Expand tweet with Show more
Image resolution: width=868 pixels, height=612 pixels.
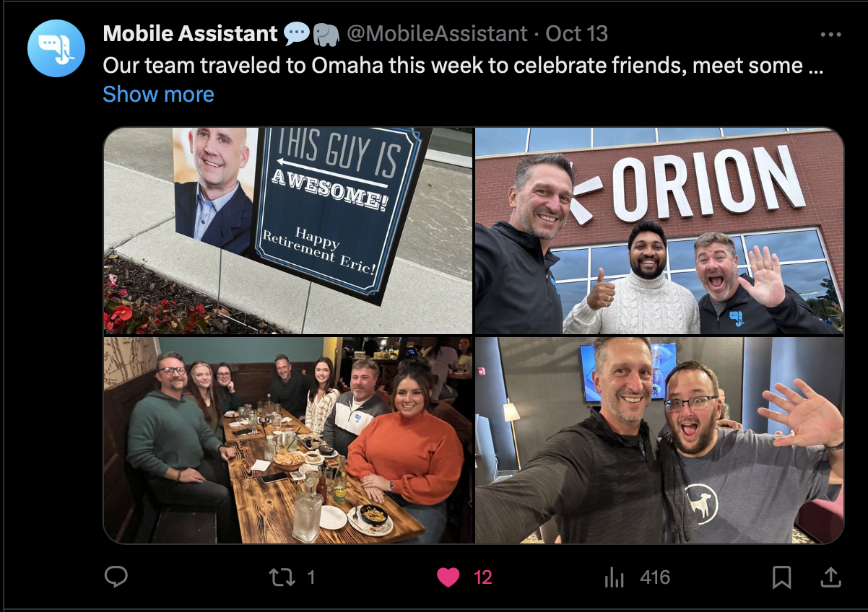(158, 94)
